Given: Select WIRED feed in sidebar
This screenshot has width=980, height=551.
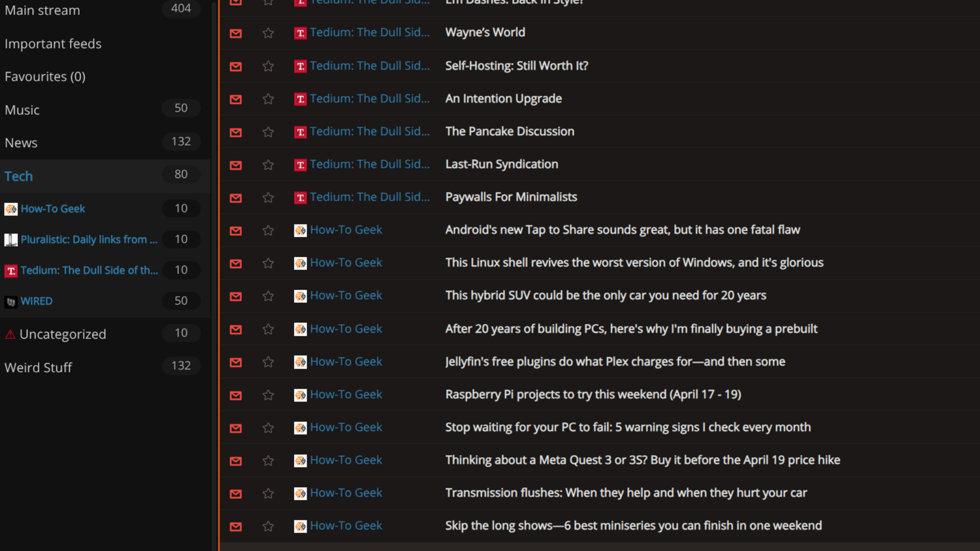Looking at the screenshot, I should [37, 301].
